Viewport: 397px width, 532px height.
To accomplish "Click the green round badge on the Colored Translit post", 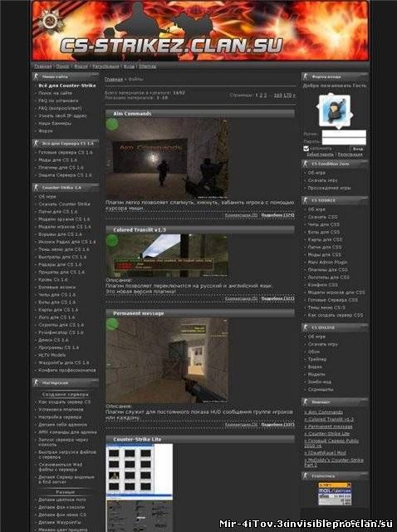I will [112, 241].
